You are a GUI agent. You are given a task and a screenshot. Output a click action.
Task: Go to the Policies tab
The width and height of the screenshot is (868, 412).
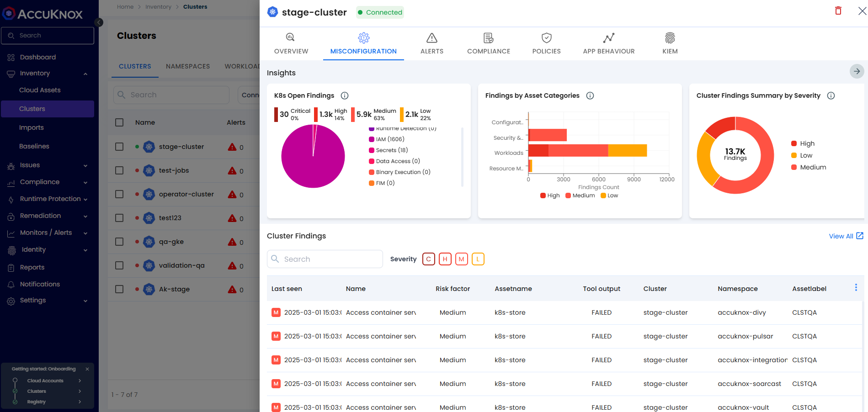(546, 44)
